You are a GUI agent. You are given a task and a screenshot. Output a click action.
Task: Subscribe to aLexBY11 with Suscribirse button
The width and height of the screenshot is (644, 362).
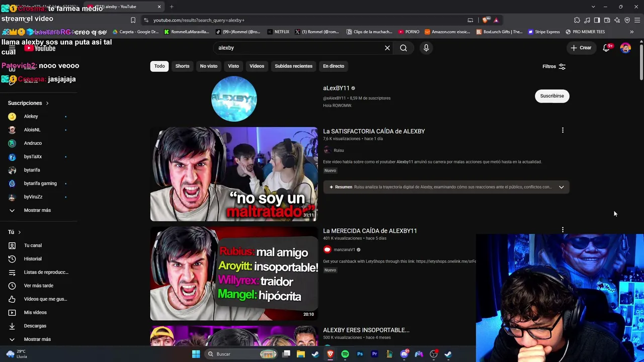coord(552,96)
